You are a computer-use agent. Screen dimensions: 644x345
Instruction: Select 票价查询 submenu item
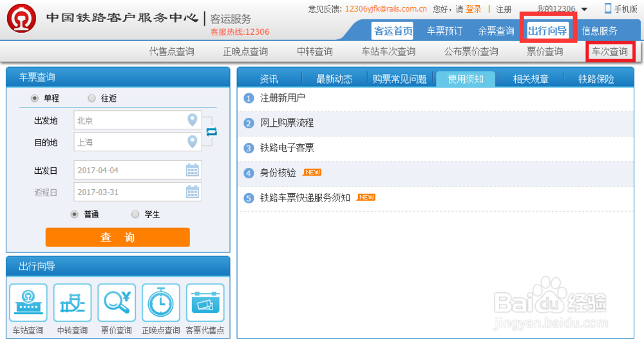545,51
